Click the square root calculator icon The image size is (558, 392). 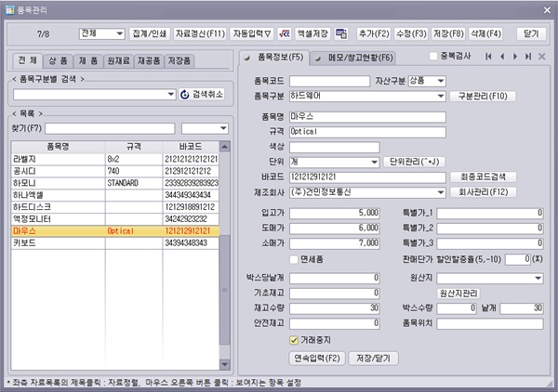click(284, 33)
